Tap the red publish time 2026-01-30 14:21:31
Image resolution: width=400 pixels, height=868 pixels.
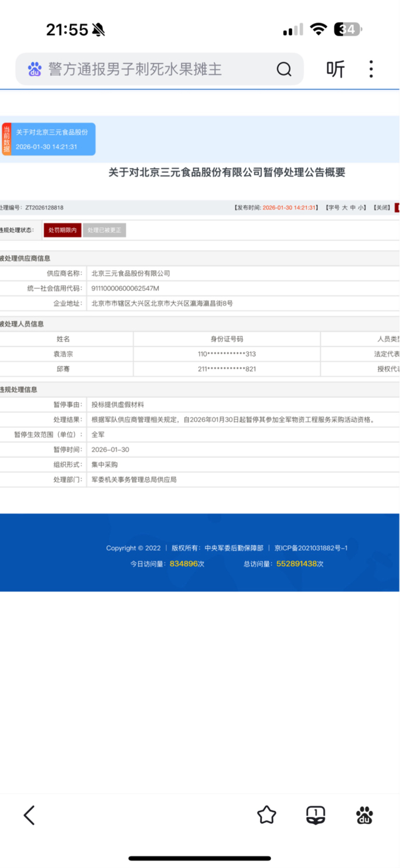tap(289, 207)
